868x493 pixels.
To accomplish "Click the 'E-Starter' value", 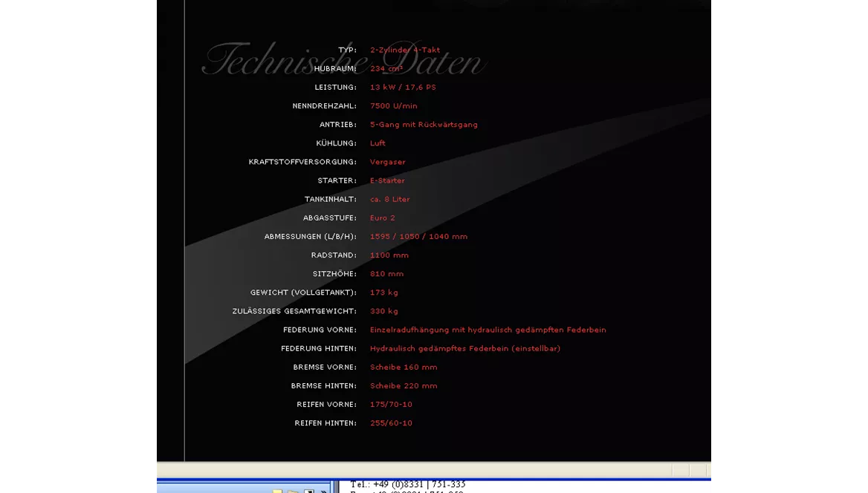I will (x=387, y=180).
